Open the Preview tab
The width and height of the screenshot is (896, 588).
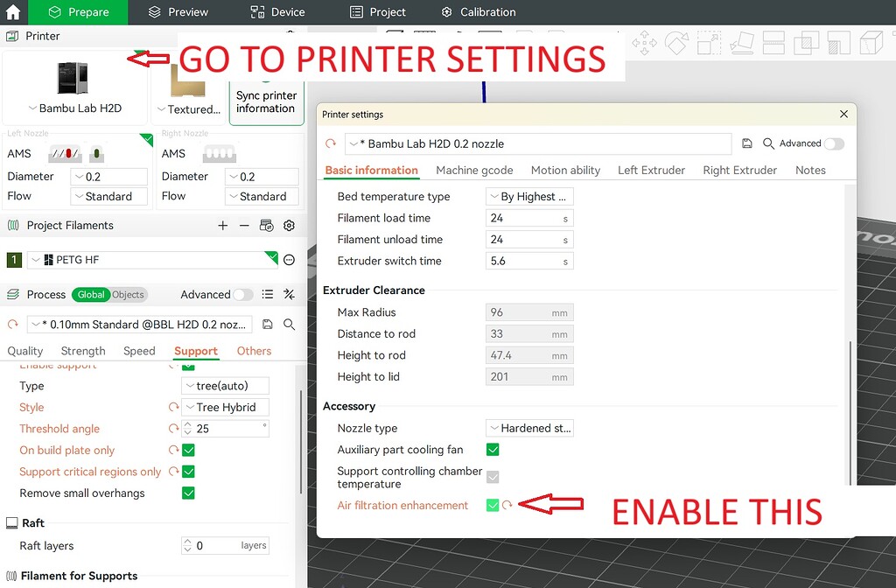pyautogui.click(x=178, y=12)
